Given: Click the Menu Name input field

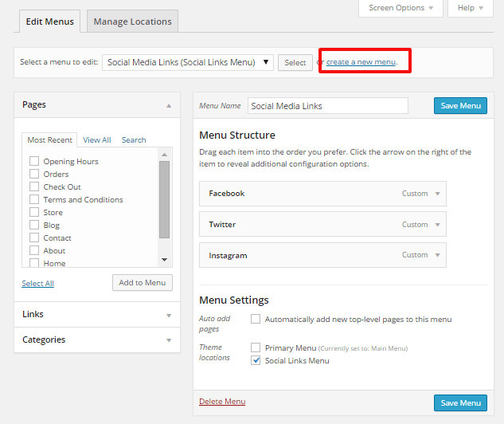Looking at the screenshot, I should [x=328, y=106].
